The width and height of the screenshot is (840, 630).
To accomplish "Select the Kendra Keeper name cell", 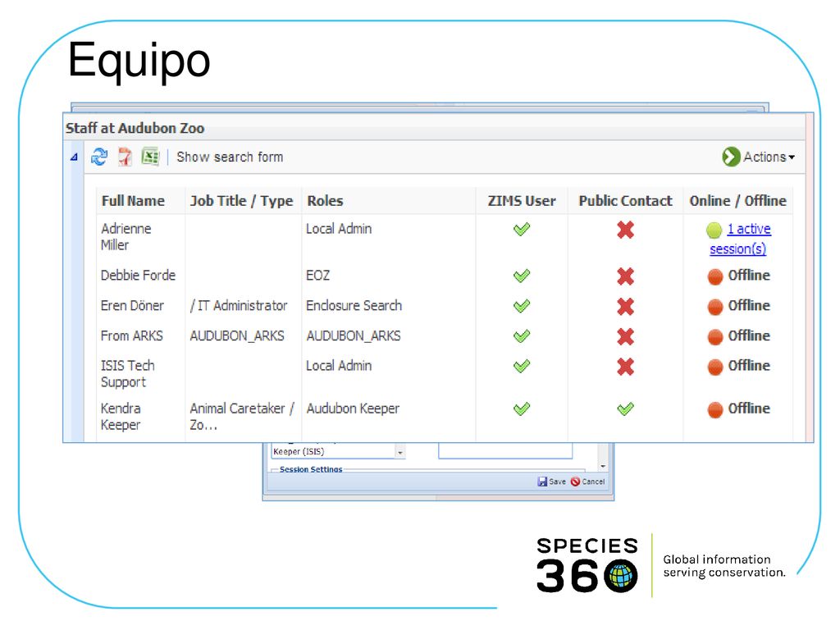I will coord(121,417).
